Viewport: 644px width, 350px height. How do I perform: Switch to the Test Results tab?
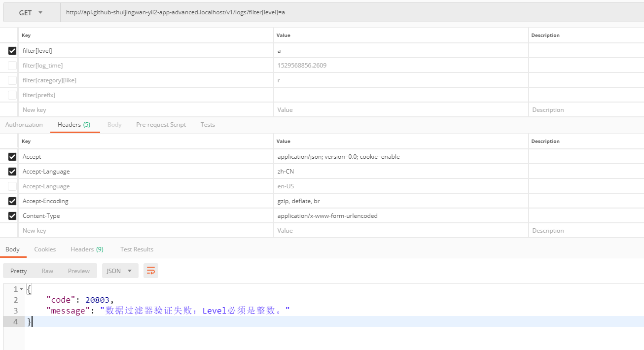(137, 249)
